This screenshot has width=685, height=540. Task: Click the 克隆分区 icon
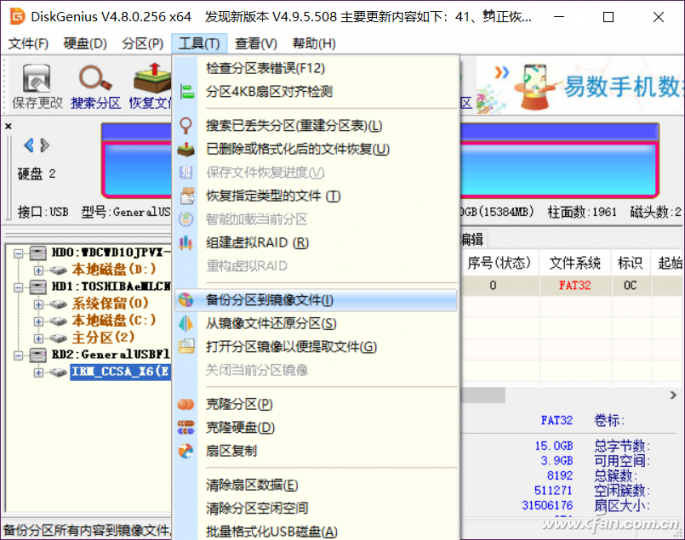click(x=186, y=405)
